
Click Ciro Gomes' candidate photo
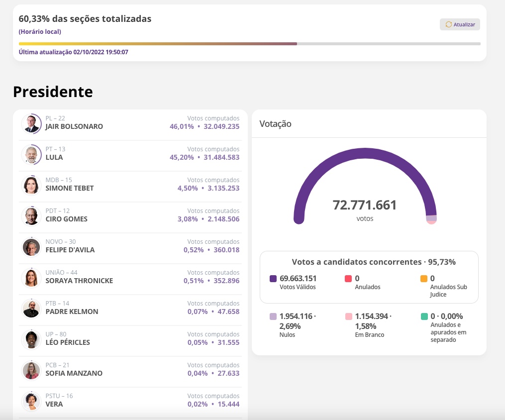coord(31,215)
